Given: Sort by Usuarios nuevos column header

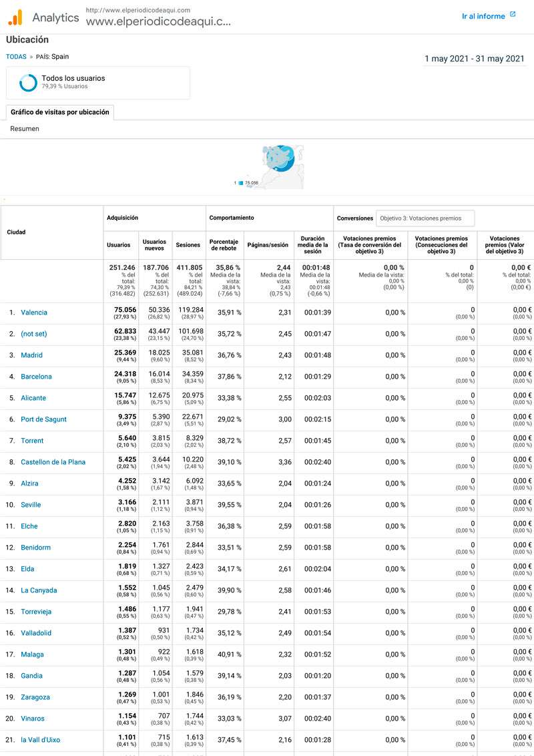Looking at the screenshot, I should coord(154,245).
